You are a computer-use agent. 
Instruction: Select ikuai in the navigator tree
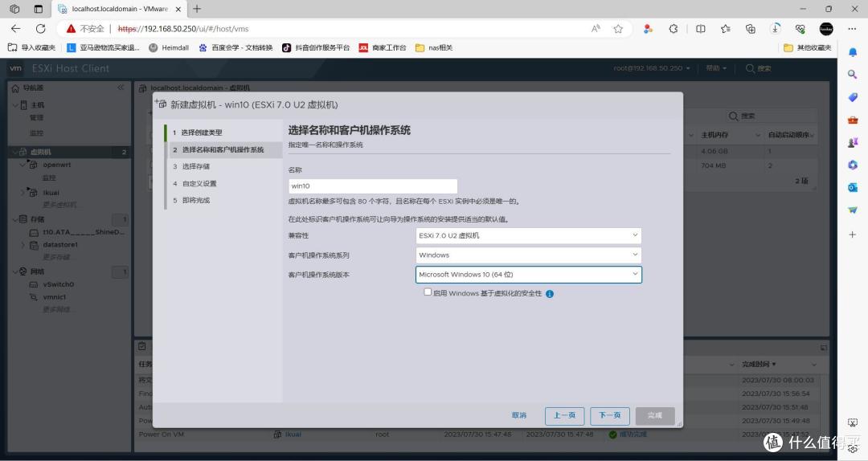tap(51, 193)
